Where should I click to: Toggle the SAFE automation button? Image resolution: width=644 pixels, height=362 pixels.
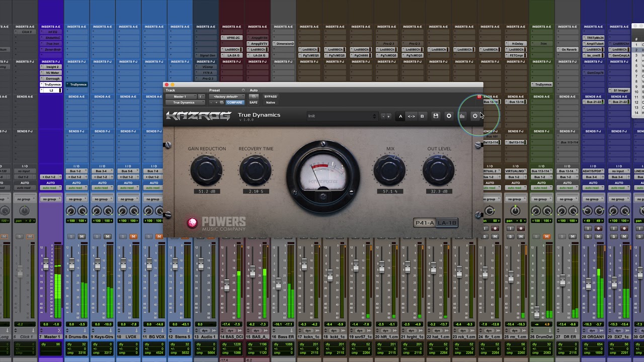tap(253, 103)
